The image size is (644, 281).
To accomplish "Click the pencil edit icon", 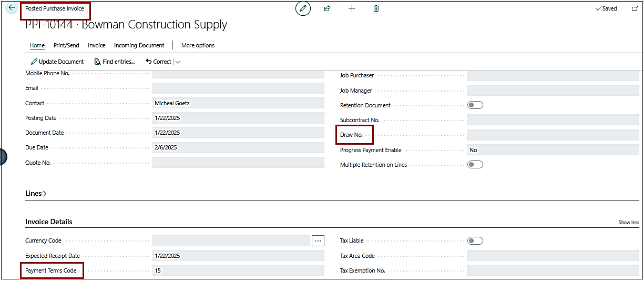I will click(303, 8).
